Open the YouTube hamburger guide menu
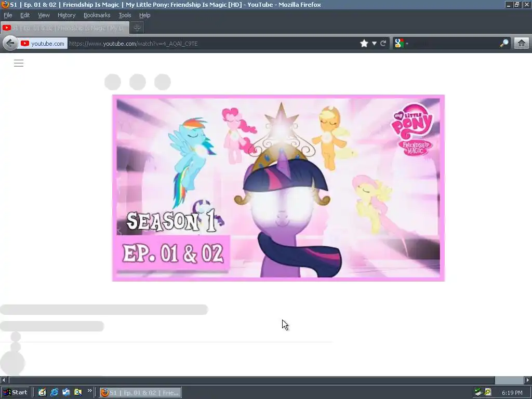This screenshot has width=532, height=399. click(19, 63)
